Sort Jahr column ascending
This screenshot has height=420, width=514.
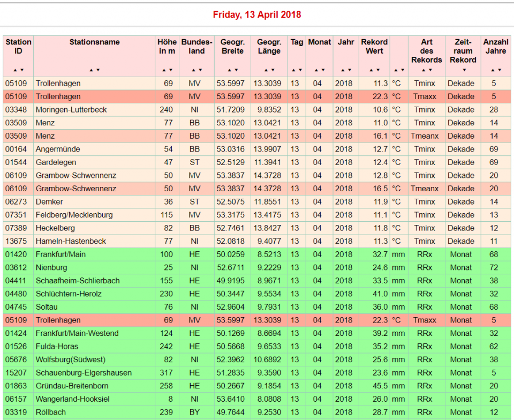(x=343, y=70)
